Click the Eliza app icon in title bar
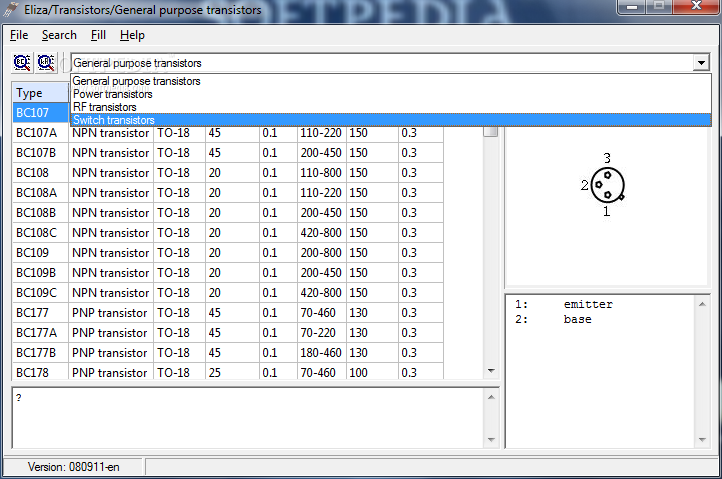The height and width of the screenshot is (479, 722). click(x=11, y=9)
